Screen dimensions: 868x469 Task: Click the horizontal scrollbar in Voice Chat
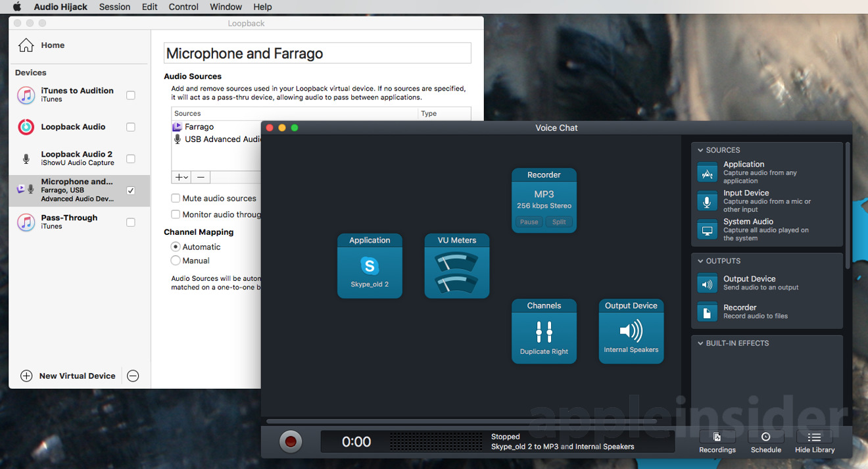tap(462, 421)
